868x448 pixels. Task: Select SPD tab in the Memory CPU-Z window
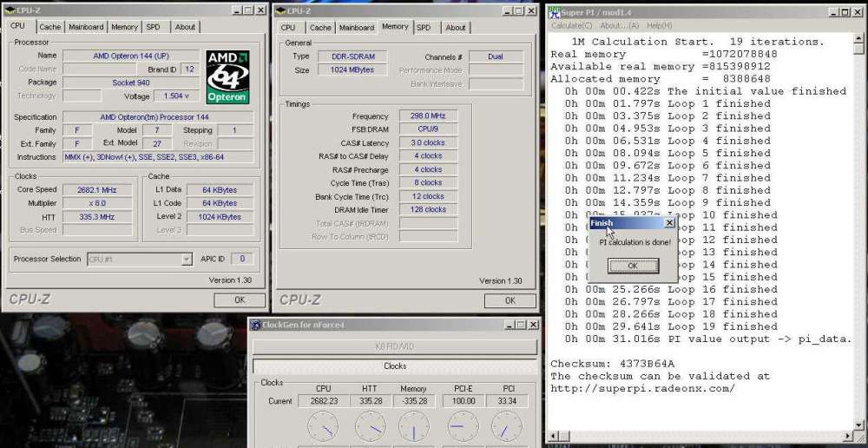(424, 27)
